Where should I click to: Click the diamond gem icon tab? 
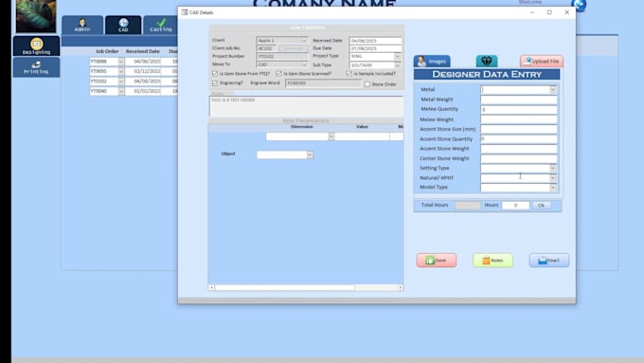click(x=487, y=62)
